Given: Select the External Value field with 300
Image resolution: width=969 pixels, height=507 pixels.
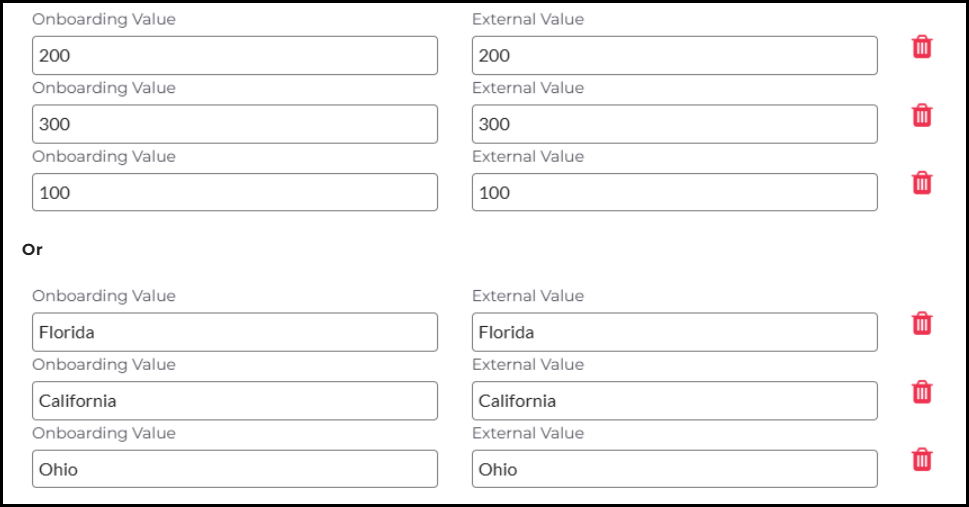Looking at the screenshot, I should click(x=674, y=124).
